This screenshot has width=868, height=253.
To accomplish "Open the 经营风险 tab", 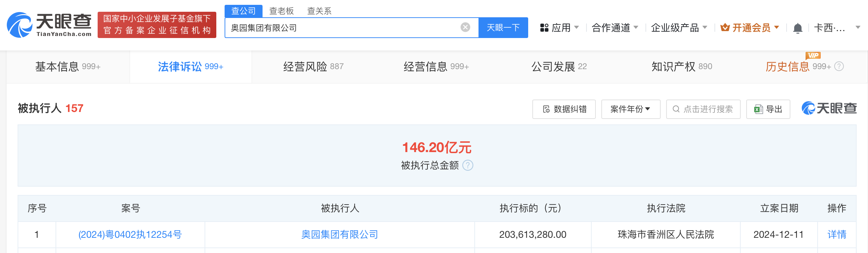I will pos(313,66).
